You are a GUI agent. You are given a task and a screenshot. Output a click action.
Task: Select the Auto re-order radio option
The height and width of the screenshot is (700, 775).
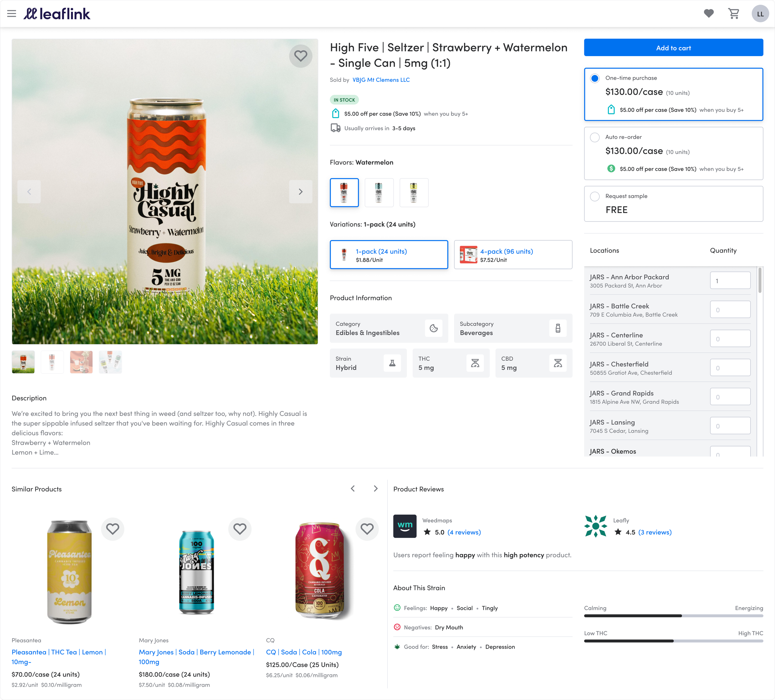pos(595,138)
